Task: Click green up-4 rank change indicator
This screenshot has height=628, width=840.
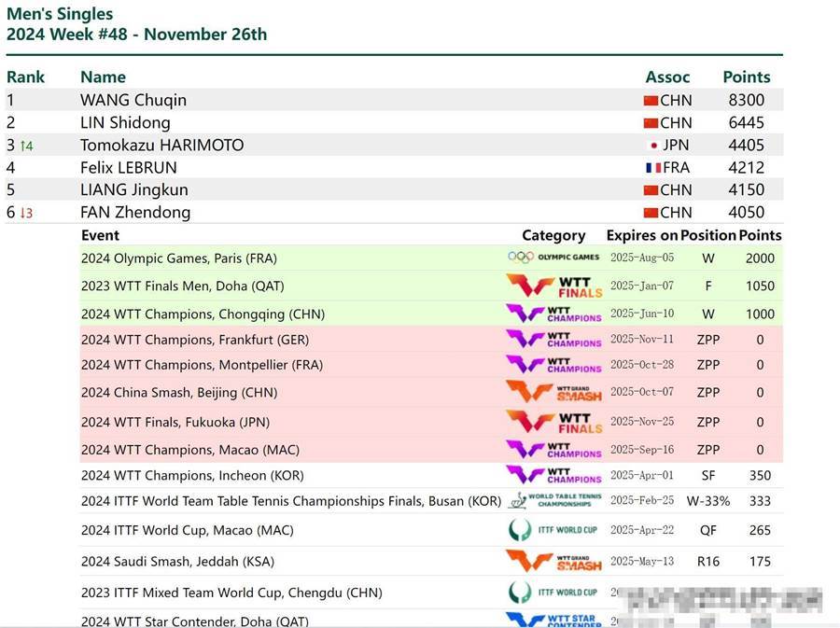Action: pos(27,146)
